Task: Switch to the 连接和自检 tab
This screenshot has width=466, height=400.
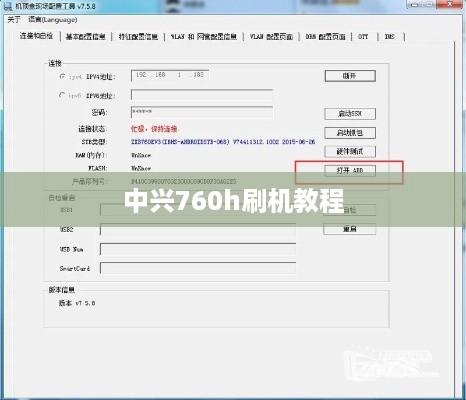Action: 36,36
